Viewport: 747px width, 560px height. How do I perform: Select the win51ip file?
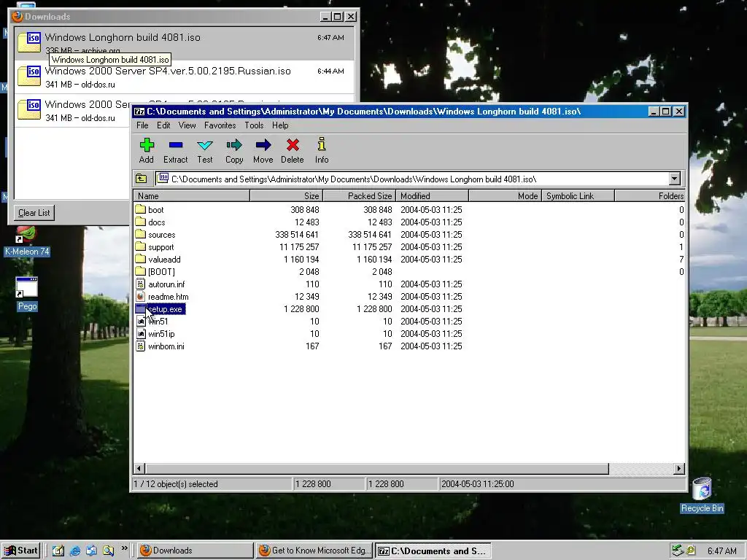point(161,334)
